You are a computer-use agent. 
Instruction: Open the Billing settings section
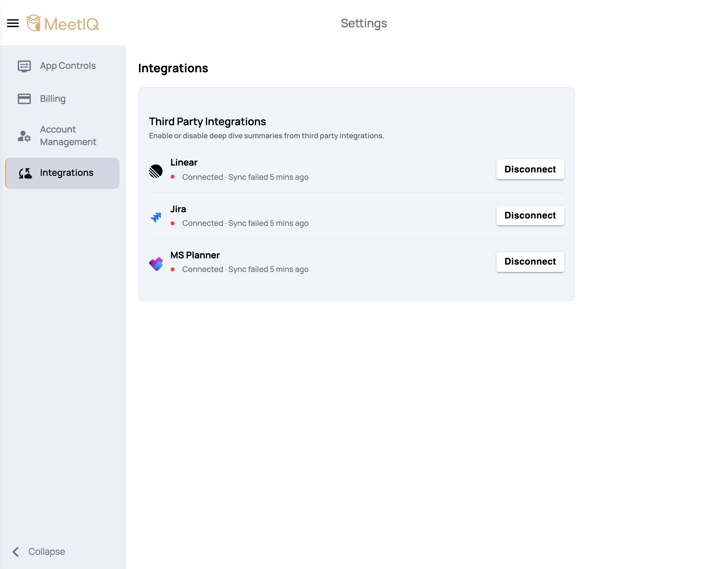pyautogui.click(x=62, y=99)
